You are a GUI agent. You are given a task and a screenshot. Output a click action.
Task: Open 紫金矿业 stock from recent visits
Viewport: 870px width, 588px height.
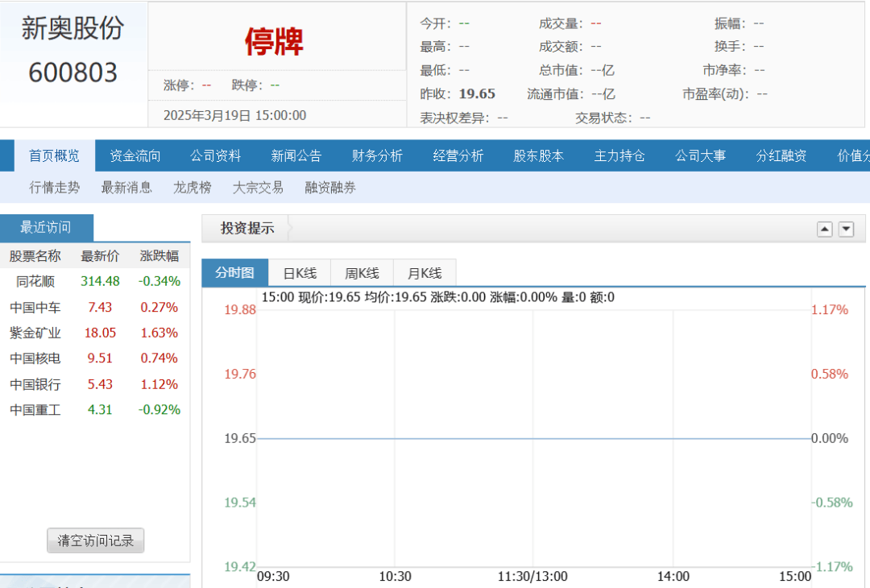tap(35, 333)
